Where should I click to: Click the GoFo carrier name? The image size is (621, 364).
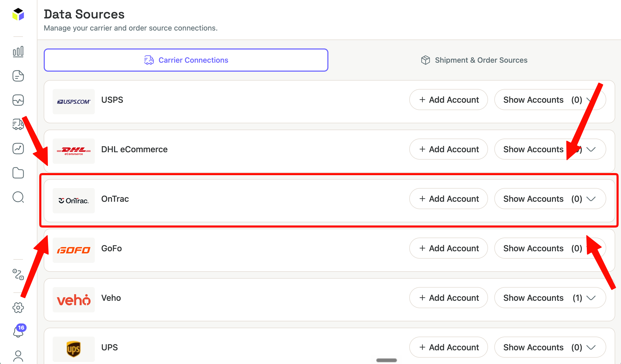[x=112, y=248]
